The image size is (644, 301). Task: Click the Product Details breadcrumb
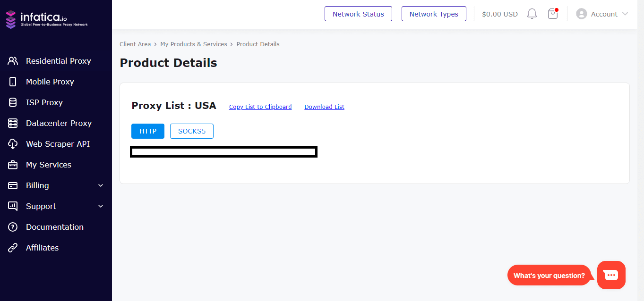click(258, 44)
